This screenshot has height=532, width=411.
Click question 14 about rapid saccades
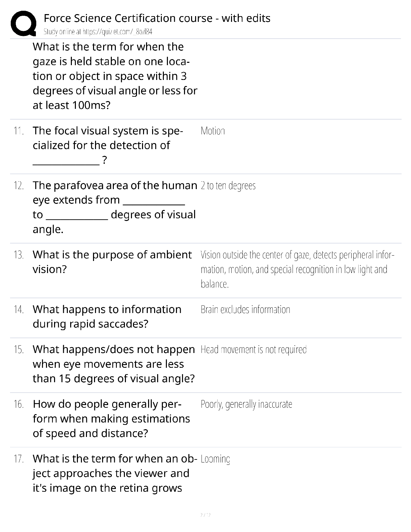click(107, 316)
